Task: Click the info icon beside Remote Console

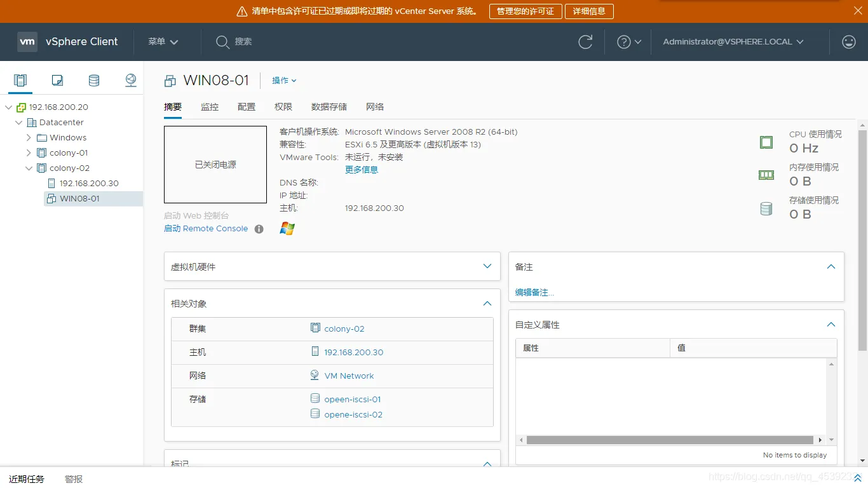Action: [259, 229]
